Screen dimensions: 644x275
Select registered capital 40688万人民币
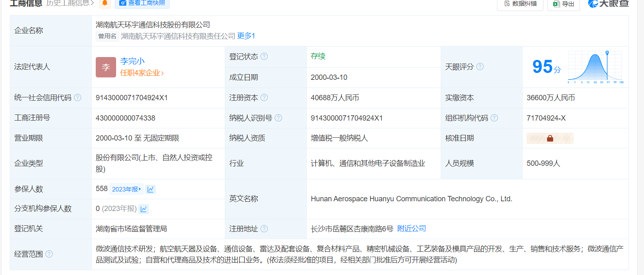(x=335, y=98)
